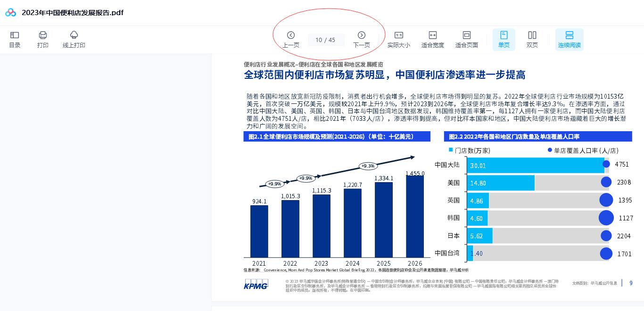Toggle 连续阅读 continuous reading mode
This screenshot has height=311, width=644.
pyautogui.click(x=570, y=39)
